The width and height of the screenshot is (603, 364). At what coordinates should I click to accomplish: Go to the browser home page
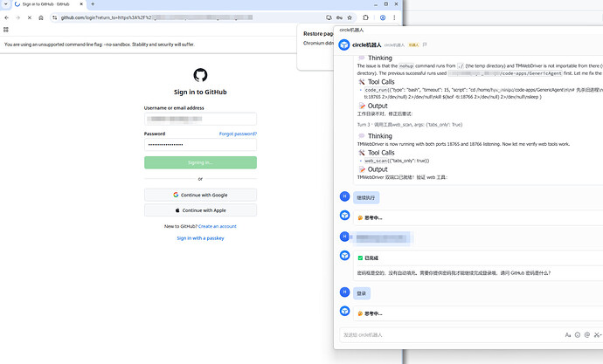pos(41,17)
